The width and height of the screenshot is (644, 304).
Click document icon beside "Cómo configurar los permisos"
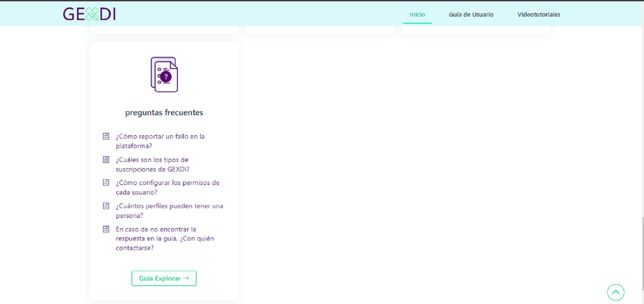106,183
